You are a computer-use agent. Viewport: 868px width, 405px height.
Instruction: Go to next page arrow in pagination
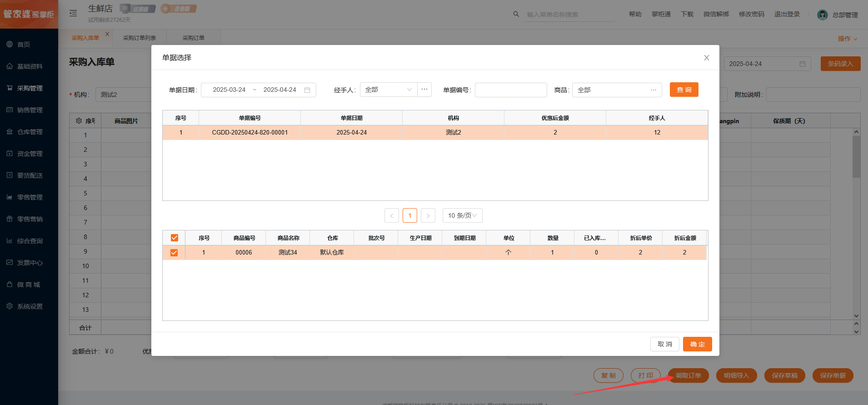428,215
